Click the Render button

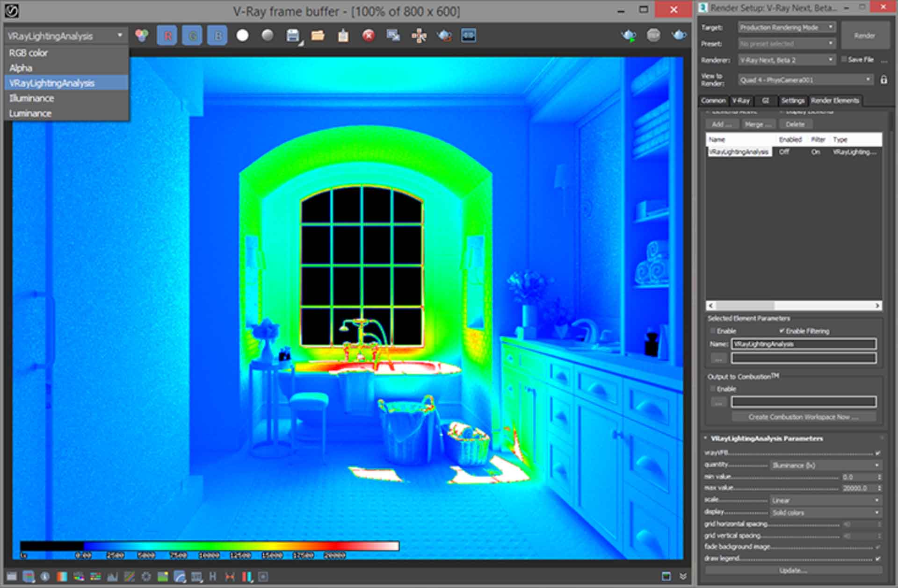point(864,36)
